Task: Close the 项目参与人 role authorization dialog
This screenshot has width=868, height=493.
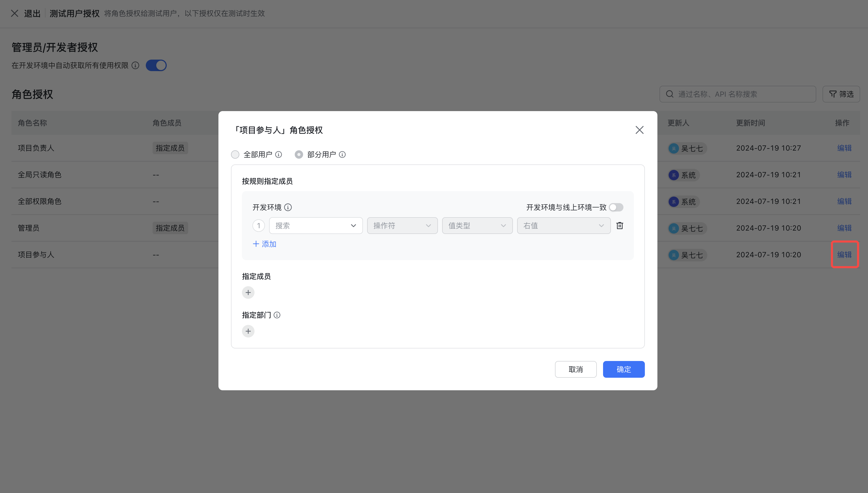Action: [x=639, y=130]
